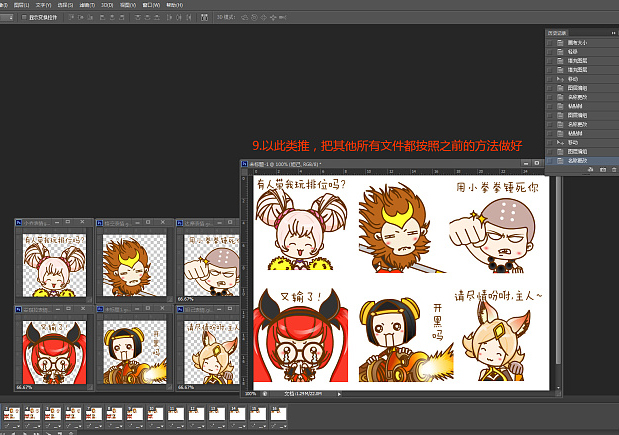Collapse the History panel with double arrows
The image size is (619, 435).
(613, 33)
